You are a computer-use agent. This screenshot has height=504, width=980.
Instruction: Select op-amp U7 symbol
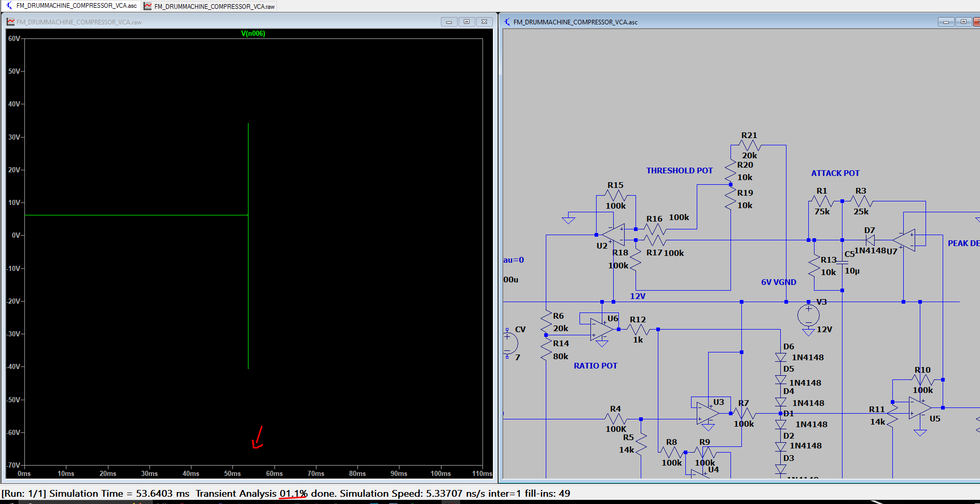904,240
